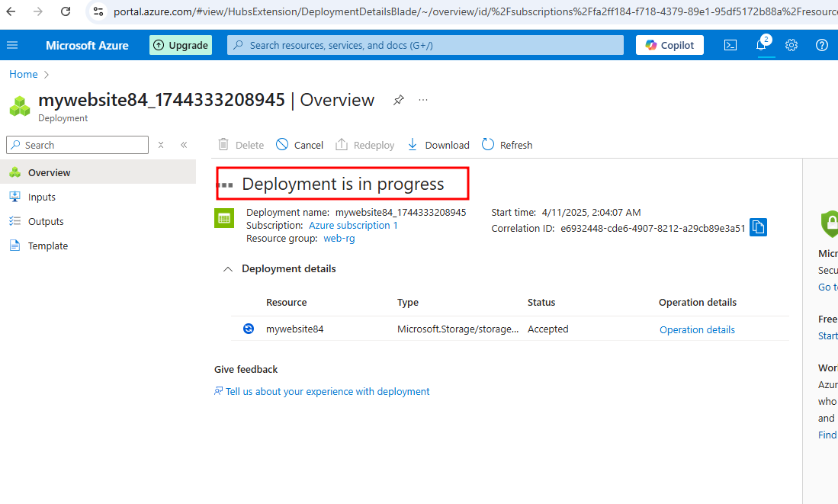Click the Correlation ID value text
Image resolution: width=838 pixels, height=504 pixels.
point(653,228)
